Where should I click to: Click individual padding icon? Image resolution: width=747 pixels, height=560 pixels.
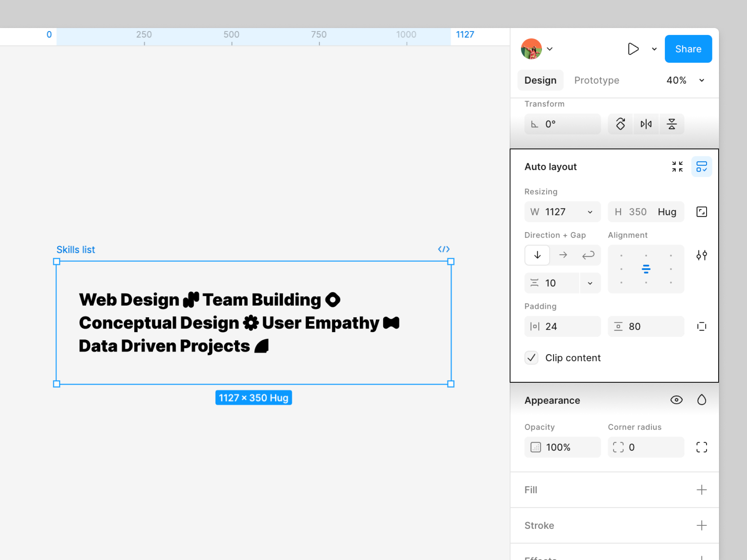click(701, 326)
